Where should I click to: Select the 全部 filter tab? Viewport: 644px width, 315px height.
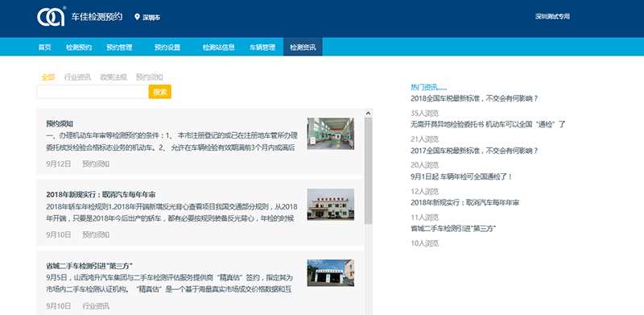(x=48, y=77)
